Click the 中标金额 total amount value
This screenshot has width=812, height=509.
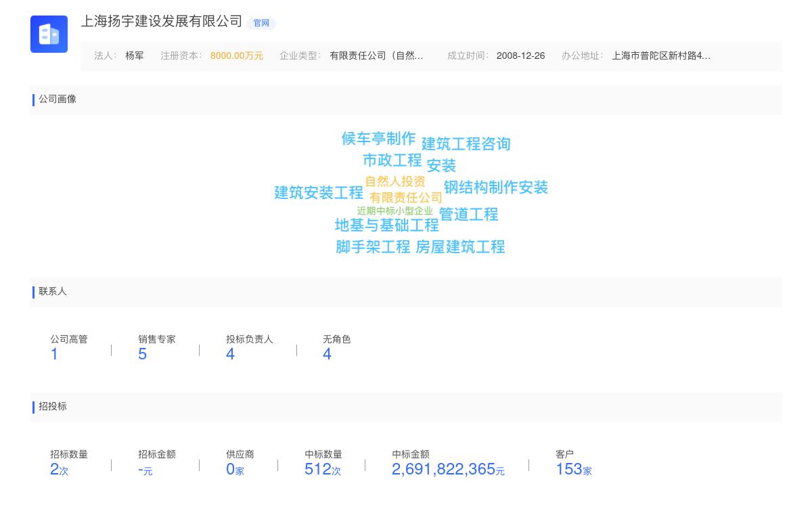tap(447, 468)
